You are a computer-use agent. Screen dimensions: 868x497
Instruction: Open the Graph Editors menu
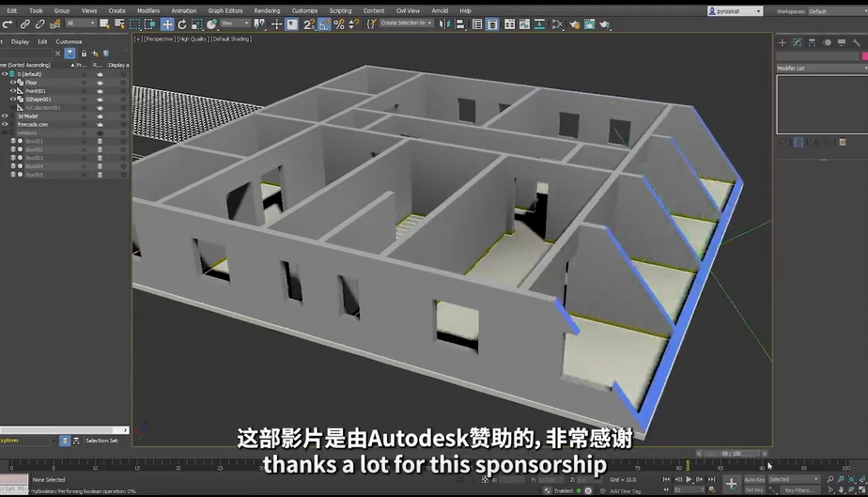pos(225,10)
